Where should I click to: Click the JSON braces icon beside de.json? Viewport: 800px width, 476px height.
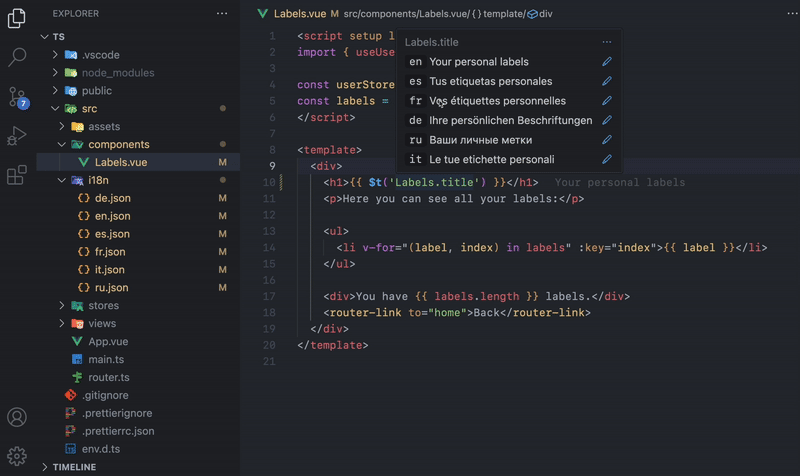coord(84,198)
